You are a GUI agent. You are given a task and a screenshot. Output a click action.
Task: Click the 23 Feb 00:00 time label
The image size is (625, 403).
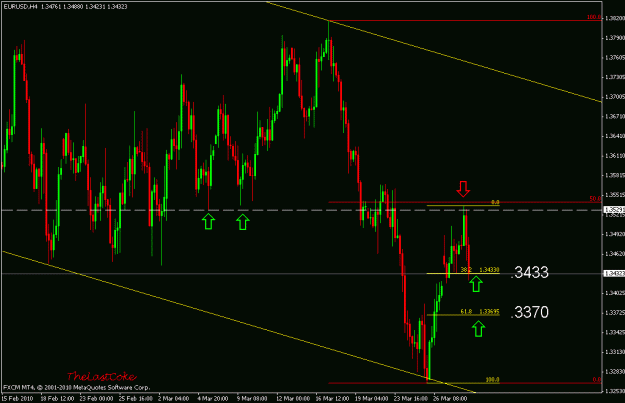click(96, 399)
